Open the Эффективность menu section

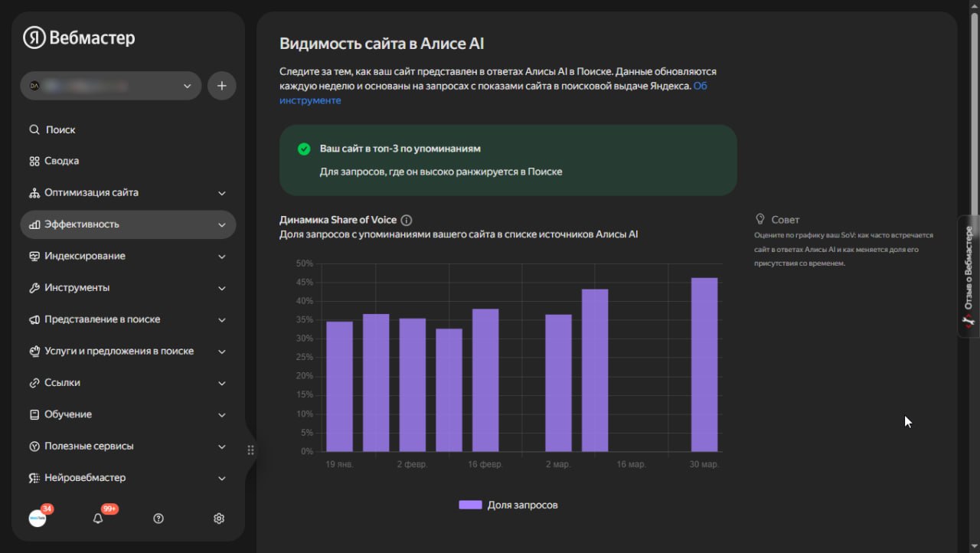[128, 224]
